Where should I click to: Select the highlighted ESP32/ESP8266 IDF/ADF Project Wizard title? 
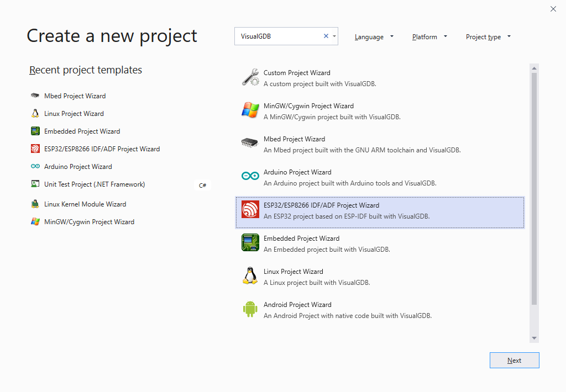pyautogui.click(x=321, y=205)
